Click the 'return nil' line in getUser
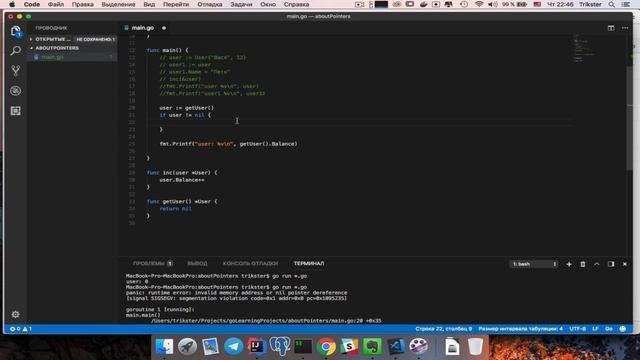The height and width of the screenshot is (360, 640). point(175,209)
